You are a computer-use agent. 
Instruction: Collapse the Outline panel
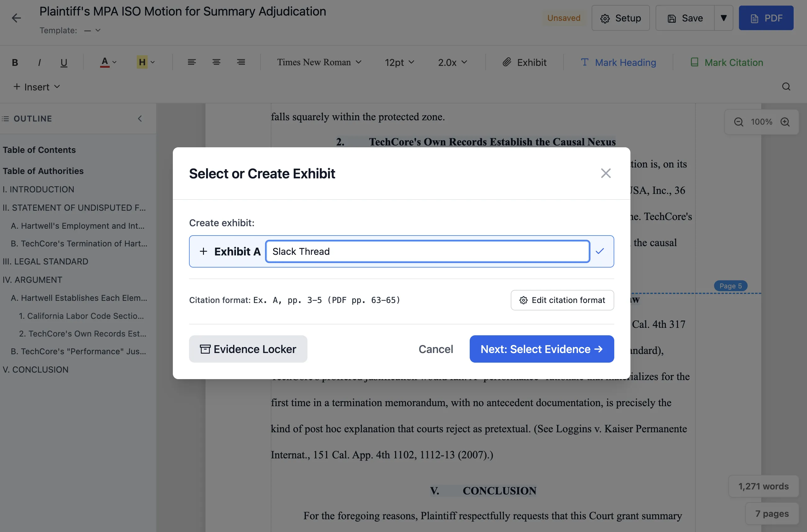[x=140, y=119]
